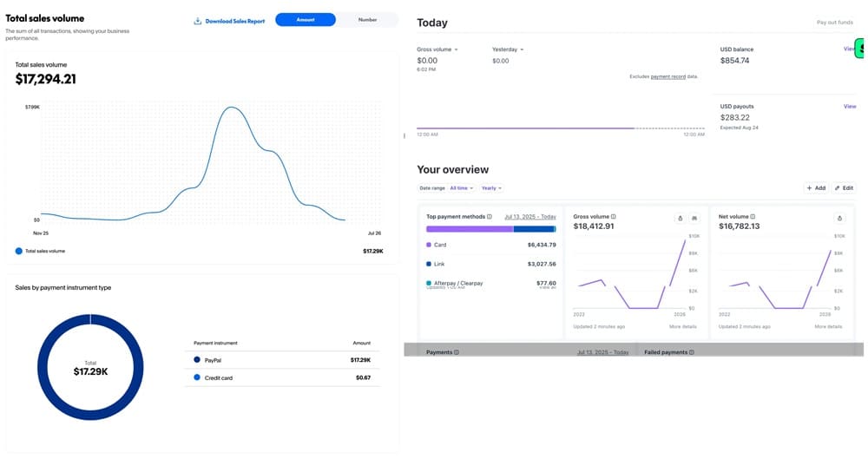Open the Download Sales Report link
Image resolution: width=868 pixels, height=459 pixels.
(234, 21)
